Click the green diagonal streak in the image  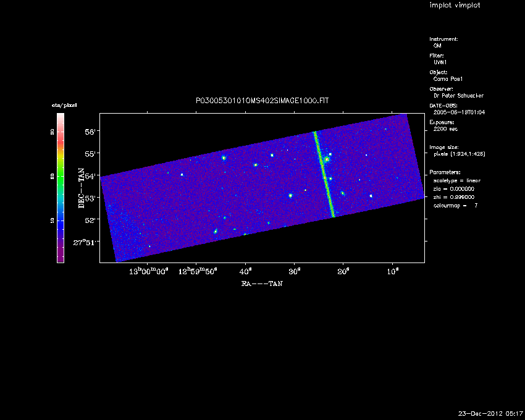pos(324,174)
